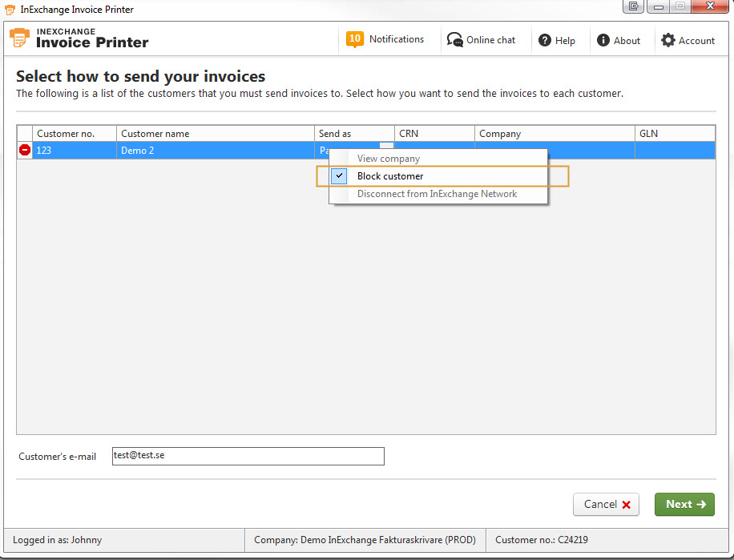This screenshot has height=560, width=734.
Task: Sort by the Customer name column header
Action: (x=216, y=134)
